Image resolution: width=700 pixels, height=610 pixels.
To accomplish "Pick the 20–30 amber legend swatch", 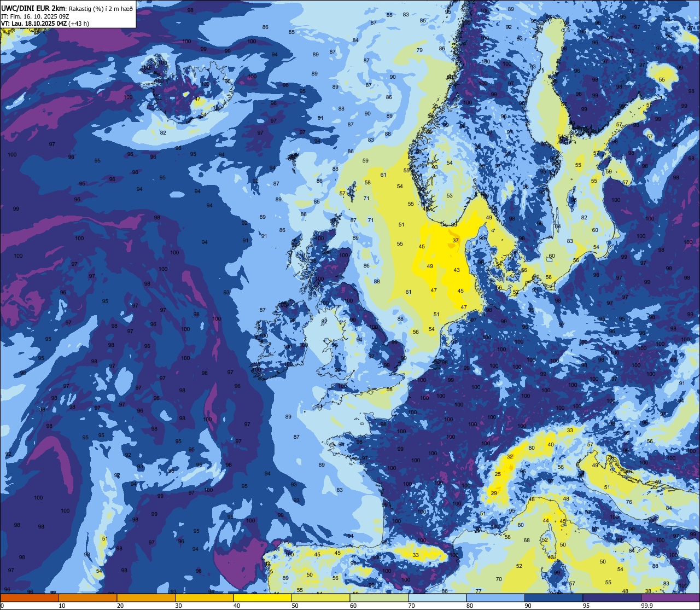I will click(x=146, y=598).
